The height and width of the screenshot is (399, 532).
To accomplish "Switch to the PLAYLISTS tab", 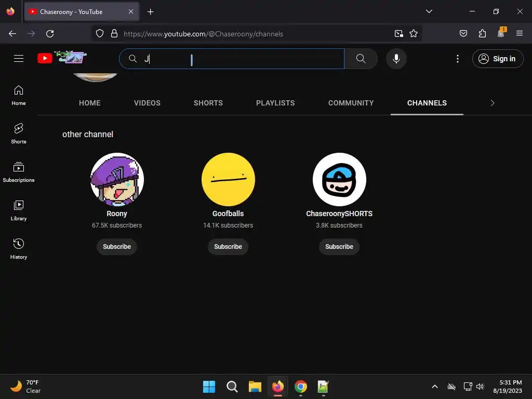I will click(275, 103).
